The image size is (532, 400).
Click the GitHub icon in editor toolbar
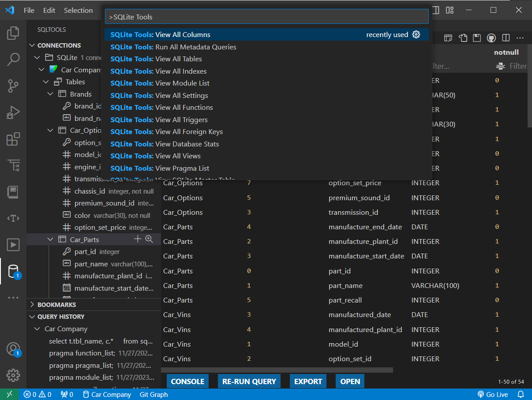[x=491, y=38]
